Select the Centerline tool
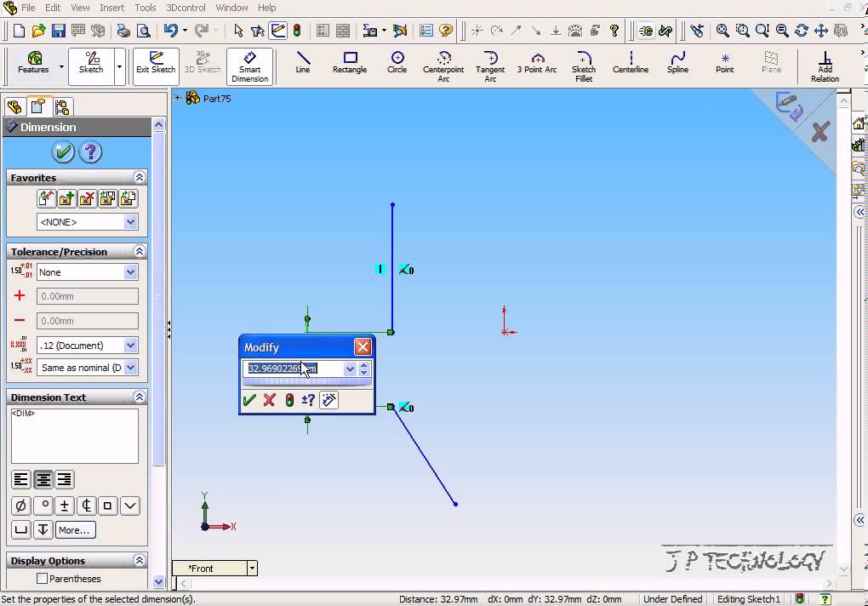This screenshot has height=606, width=868. [x=630, y=62]
